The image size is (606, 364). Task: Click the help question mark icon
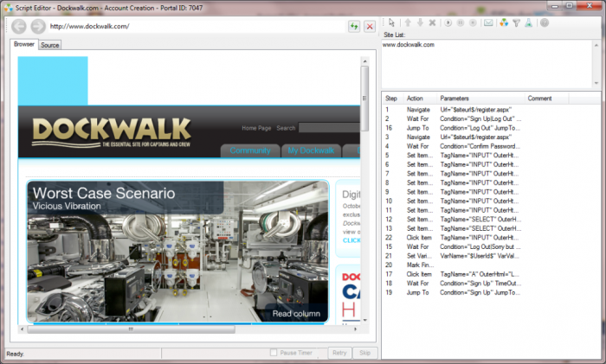545,22
